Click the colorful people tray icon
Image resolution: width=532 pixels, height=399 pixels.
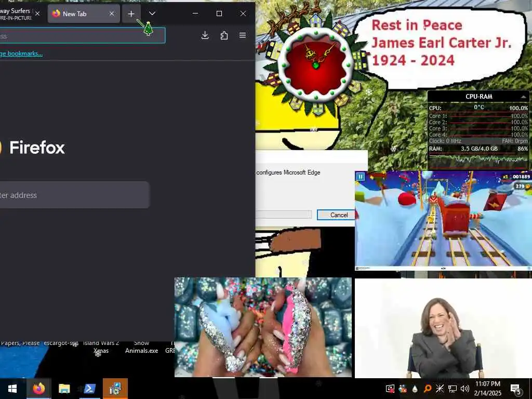(403, 389)
